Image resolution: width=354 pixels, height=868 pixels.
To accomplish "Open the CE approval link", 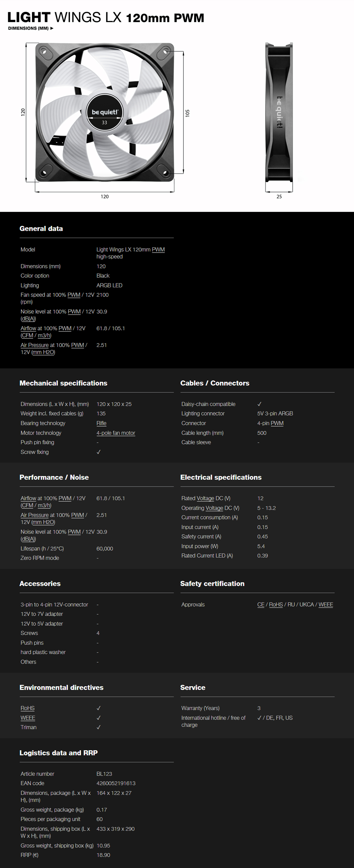I will [x=261, y=605].
